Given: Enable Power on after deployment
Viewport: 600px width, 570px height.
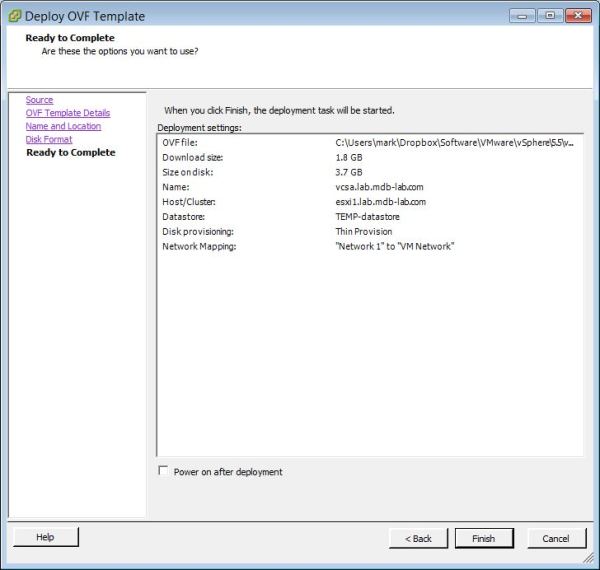Looking at the screenshot, I should pos(164,472).
